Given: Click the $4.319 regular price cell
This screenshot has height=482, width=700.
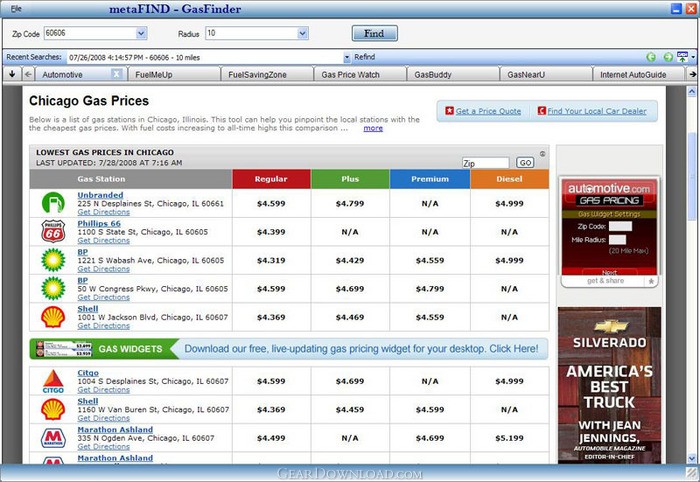Looking at the screenshot, I should click(271, 260).
